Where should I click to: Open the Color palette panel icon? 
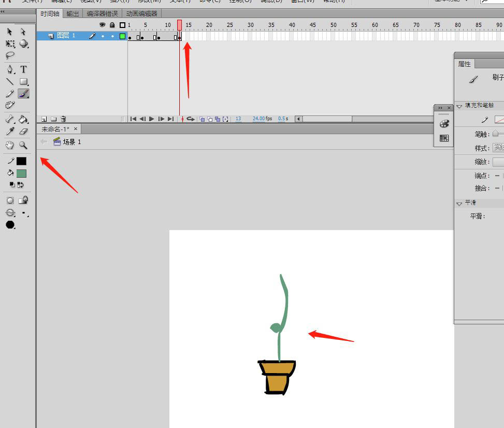pyautogui.click(x=444, y=124)
